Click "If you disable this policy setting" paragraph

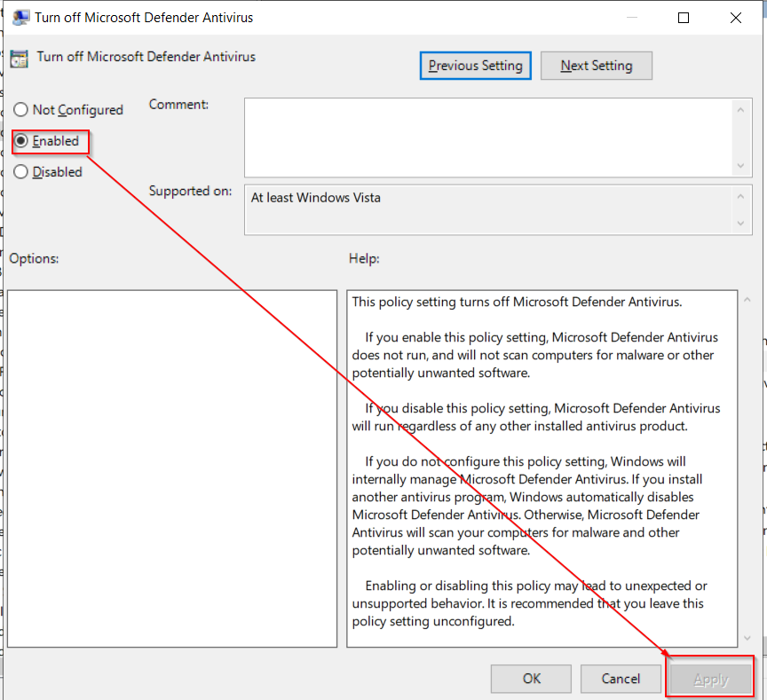(536, 417)
